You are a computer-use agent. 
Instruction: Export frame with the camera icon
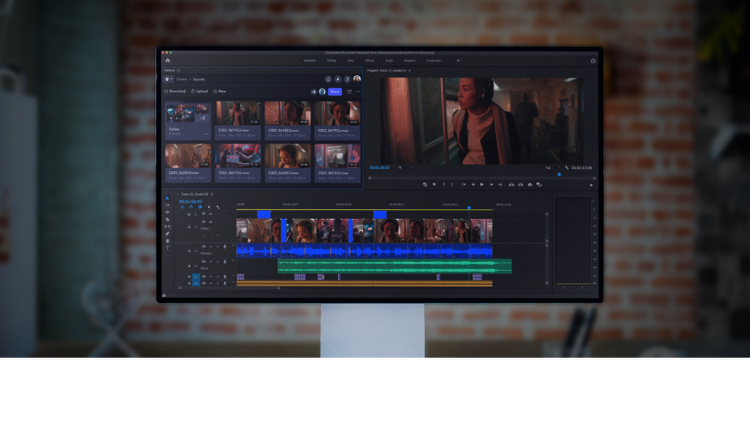pos(530,185)
